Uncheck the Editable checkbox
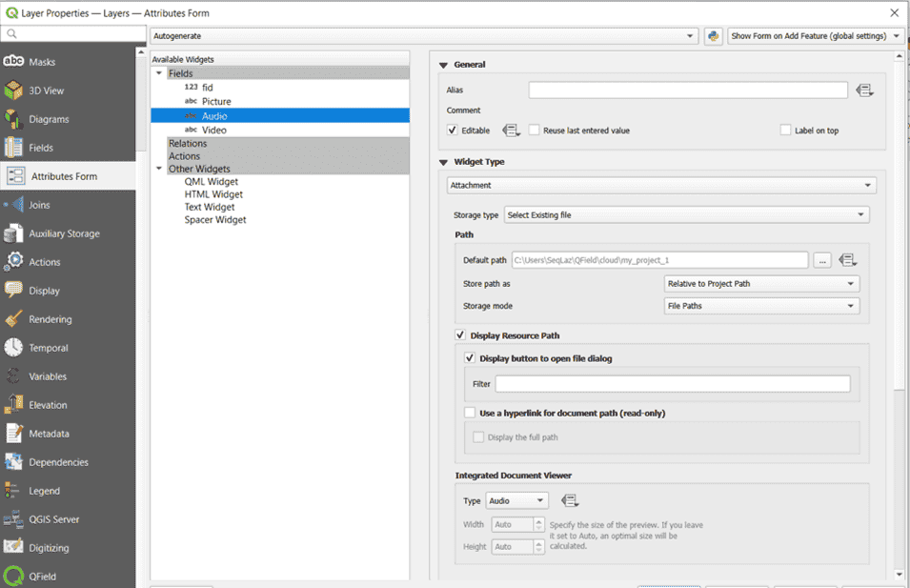This screenshot has width=910, height=588. click(453, 131)
